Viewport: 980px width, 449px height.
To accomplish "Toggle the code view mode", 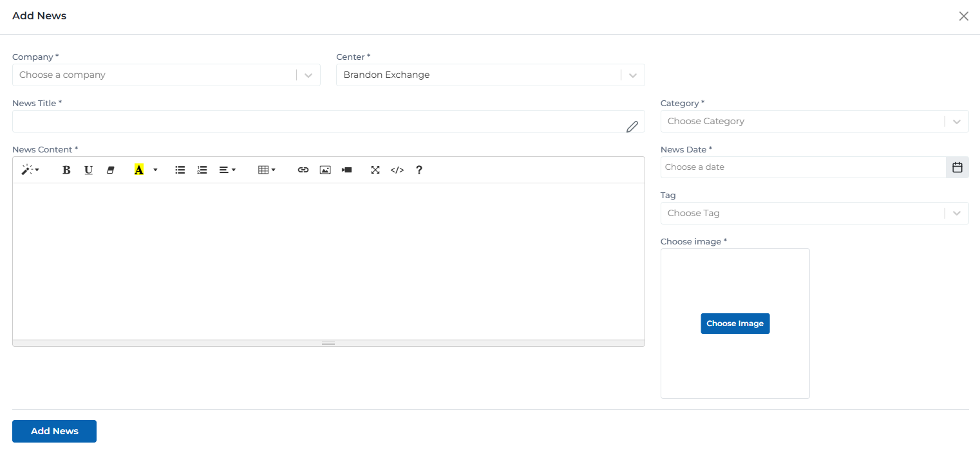I will [397, 169].
